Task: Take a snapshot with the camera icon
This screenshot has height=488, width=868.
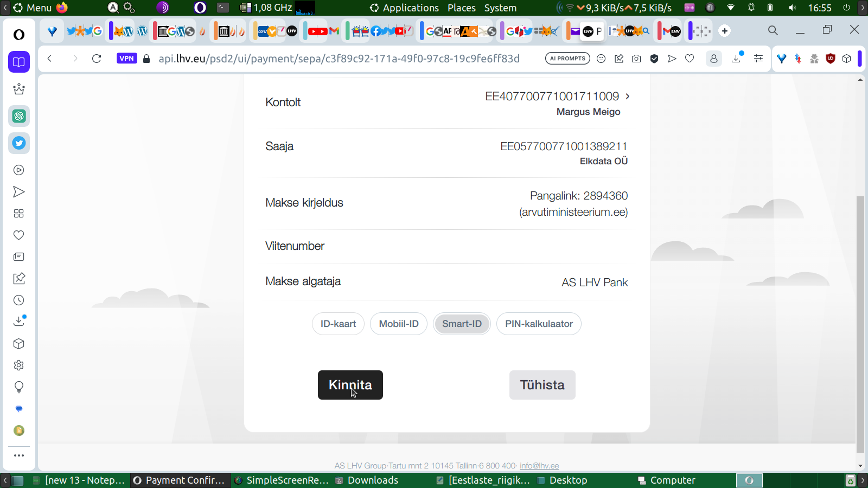Action: pos(636,59)
